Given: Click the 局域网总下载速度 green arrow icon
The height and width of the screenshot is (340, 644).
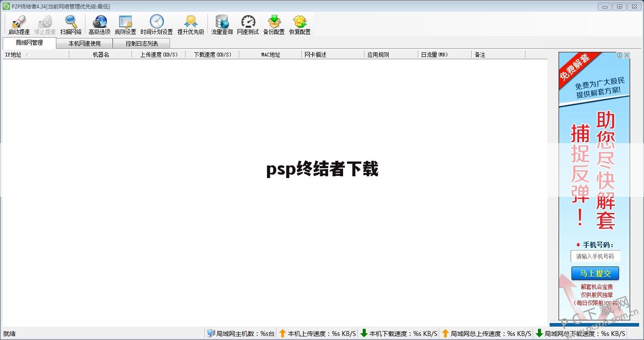Looking at the screenshot, I should [x=539, y=333].
